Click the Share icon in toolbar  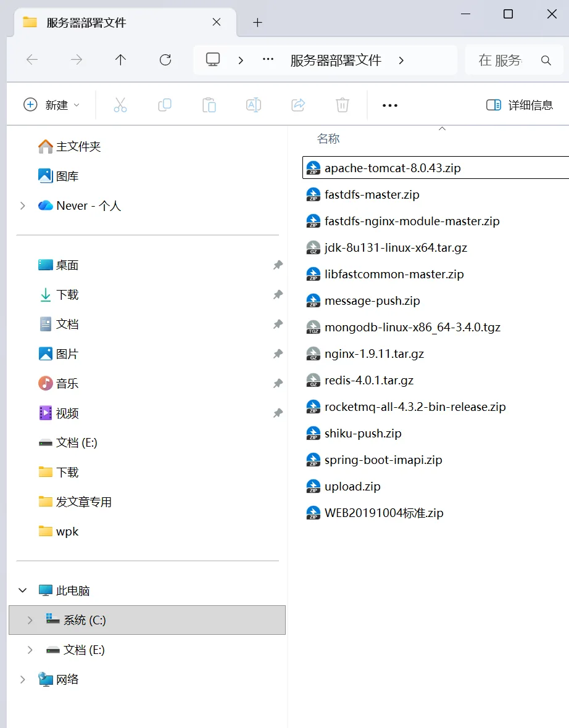tap(297, 105)
